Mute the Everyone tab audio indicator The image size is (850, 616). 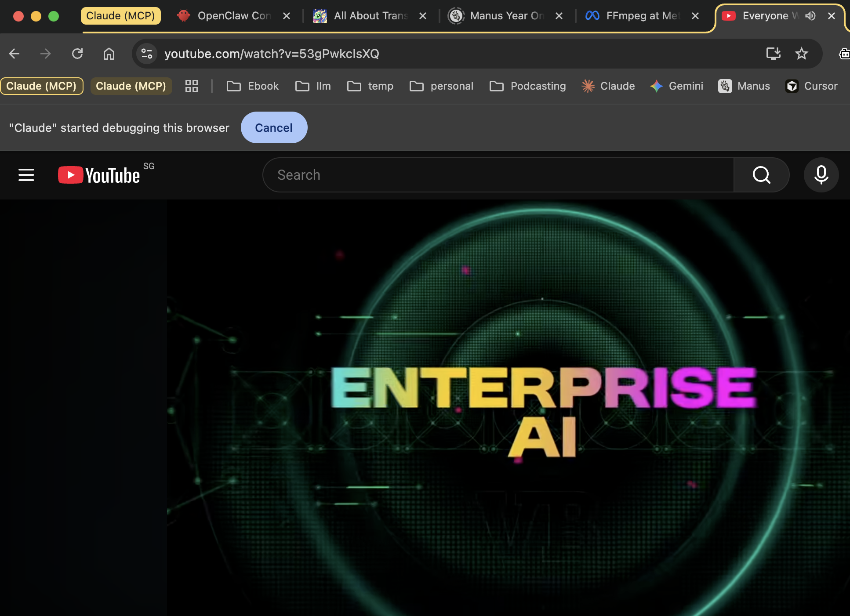(x=810, y=16)
